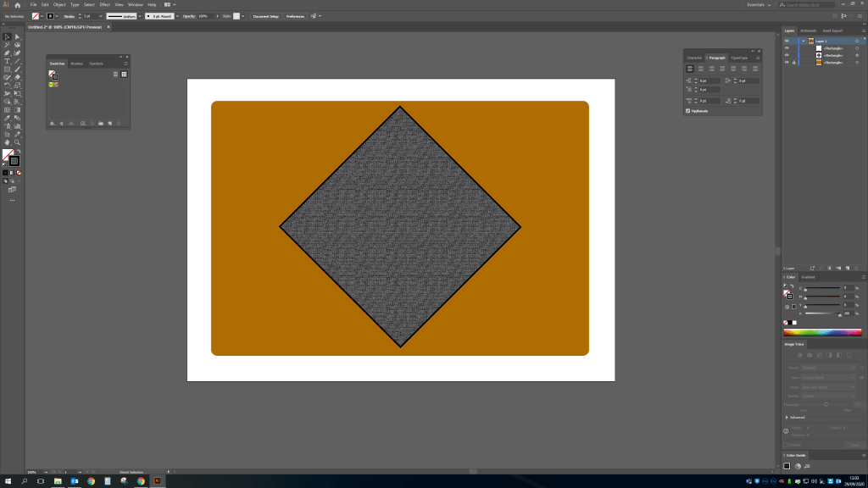Open the Effect menu
The image size is (868, 488).
tap(104, 5)
